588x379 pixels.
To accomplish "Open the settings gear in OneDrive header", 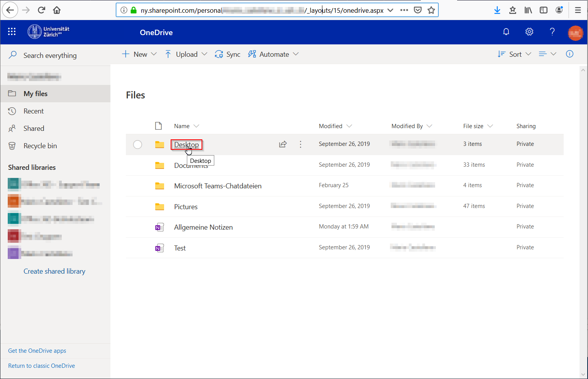I will [x=529, y=32].
